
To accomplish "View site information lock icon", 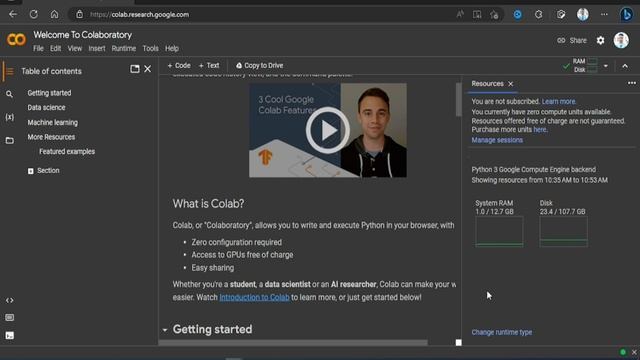I will pos(80,15).
